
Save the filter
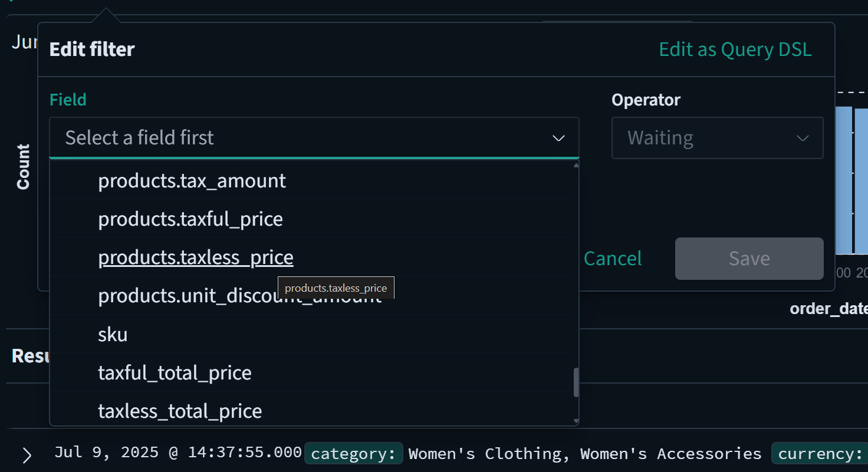coord(749,258)
